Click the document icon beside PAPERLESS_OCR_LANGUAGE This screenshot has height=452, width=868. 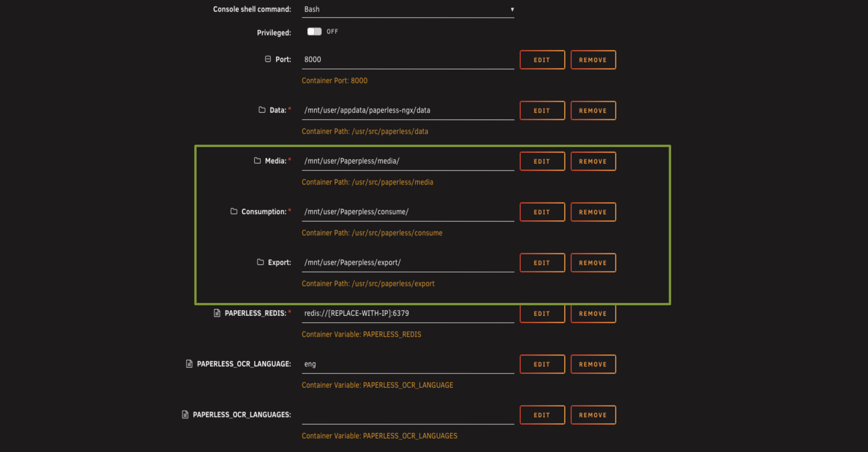[189, 364]
